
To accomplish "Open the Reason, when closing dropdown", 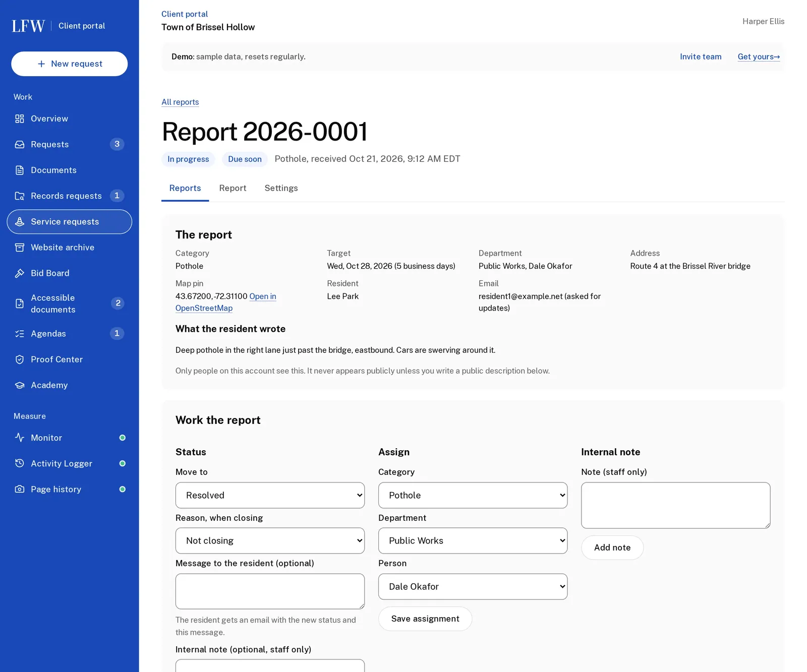I will pos(270,540).
